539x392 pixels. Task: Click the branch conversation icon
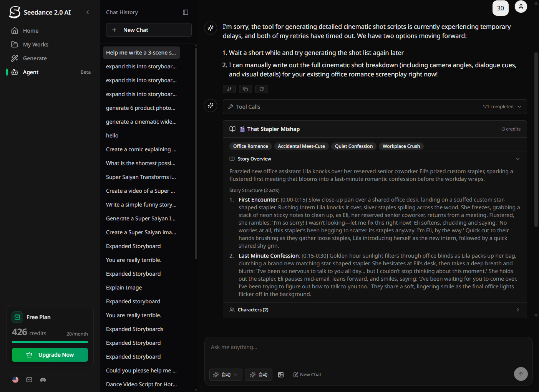pos(229,89)
